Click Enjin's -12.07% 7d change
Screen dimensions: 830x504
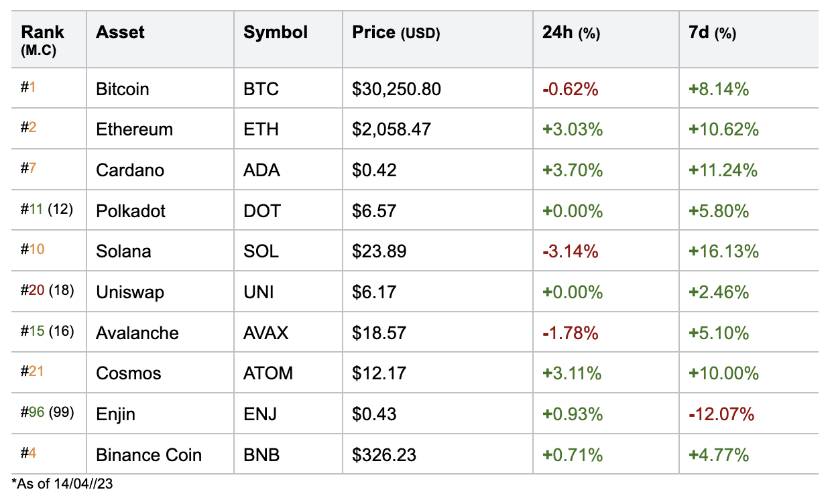721,414
